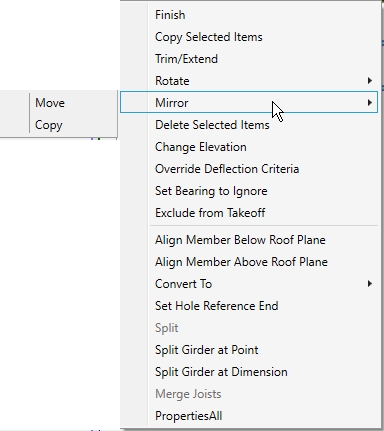
Task: Select Change Elevation
Action: point(249,147)
